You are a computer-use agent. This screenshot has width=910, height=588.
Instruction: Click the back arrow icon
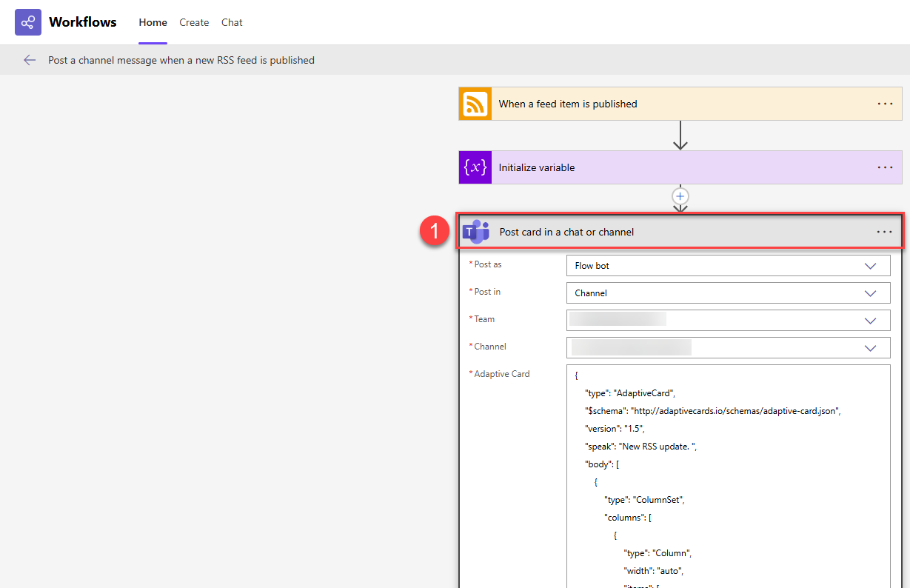pyautogui.click(x=30, y=60)
